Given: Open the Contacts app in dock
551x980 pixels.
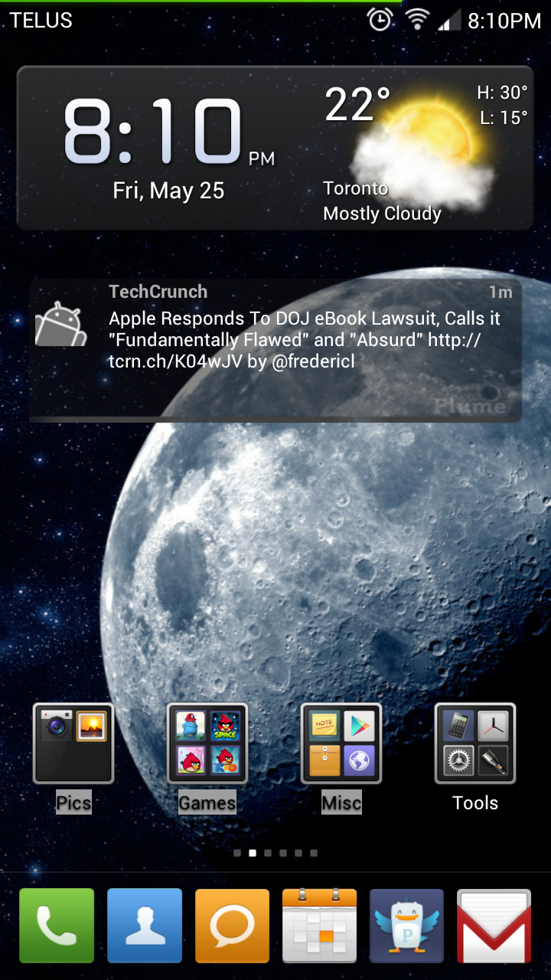Looking at the screenshot, I should tap(145, 925).
